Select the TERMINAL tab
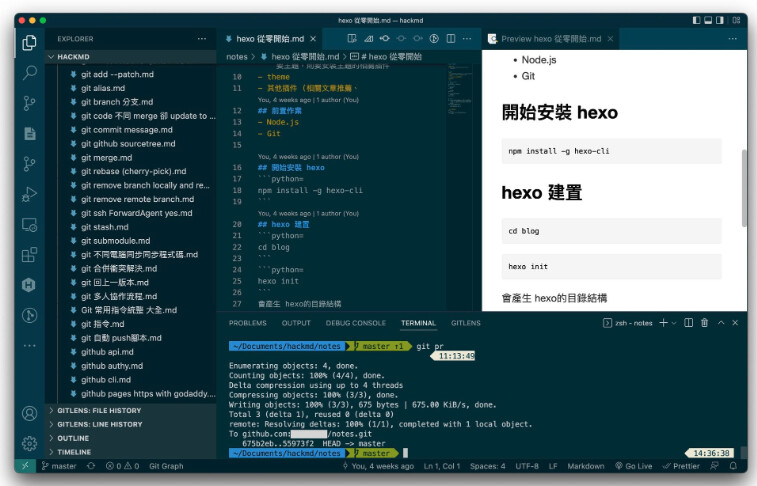This screenshot has height=486, width=757. (x=418, y=323)
